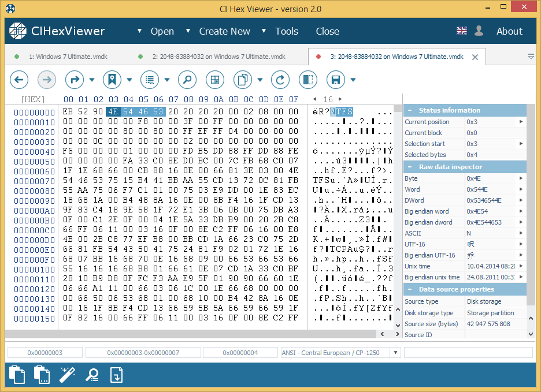Click arrow beside Unix time value
Image resolution: width=541 pixels, height=392 pixels.
click(x=521, y=266)
